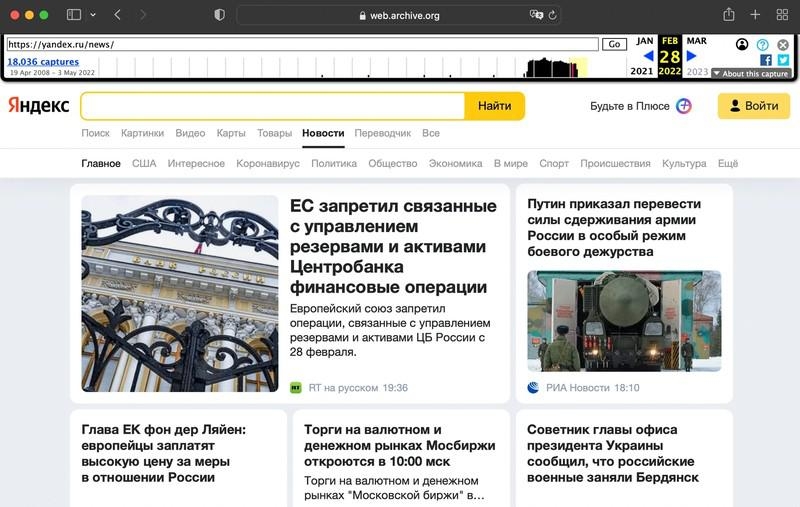Open the sidebar options dropdown chevron
Screen dimensions: 800x507
point(93,15)
